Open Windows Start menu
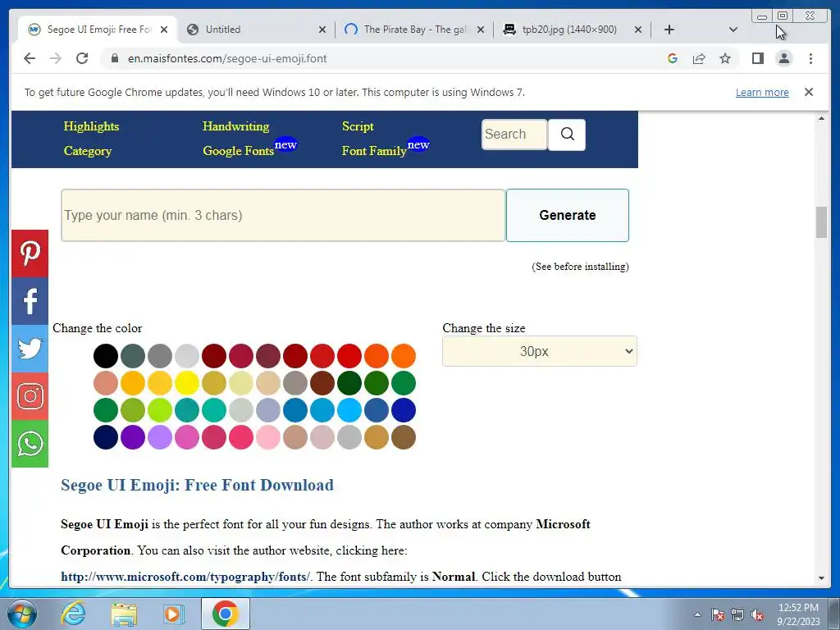Screen dimensions: 840x630 pos(22,614)
